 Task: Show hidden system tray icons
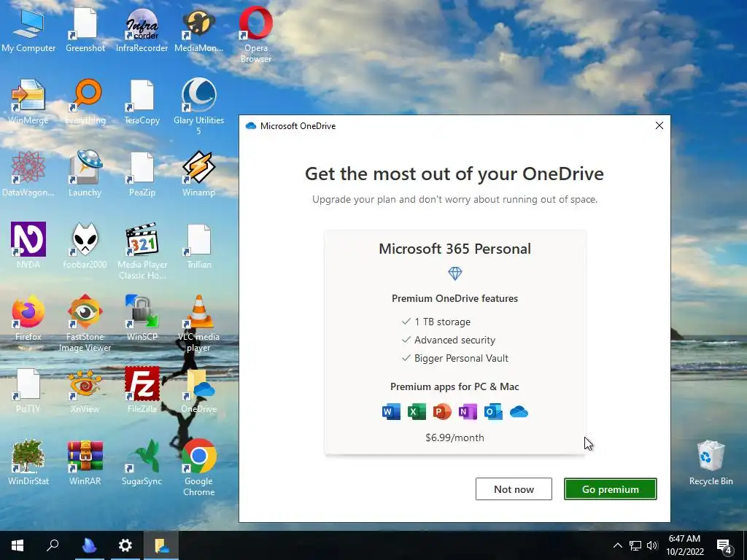617,545
